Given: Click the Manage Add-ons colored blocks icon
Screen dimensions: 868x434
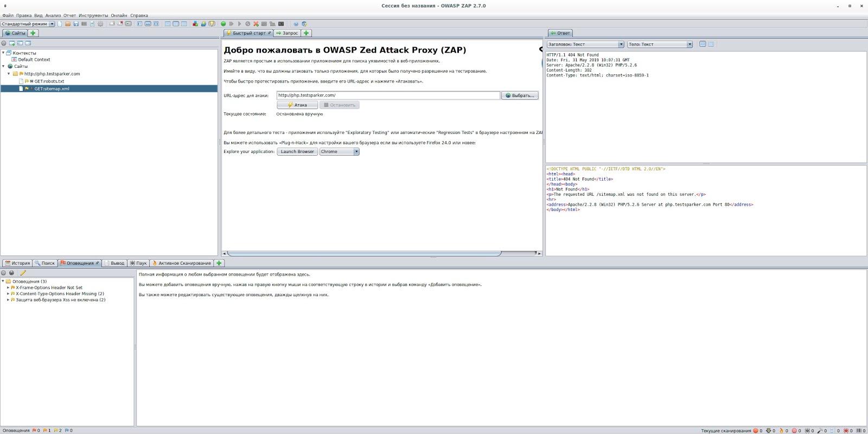Looking at the screenshot, I should (x=195, y=24).
